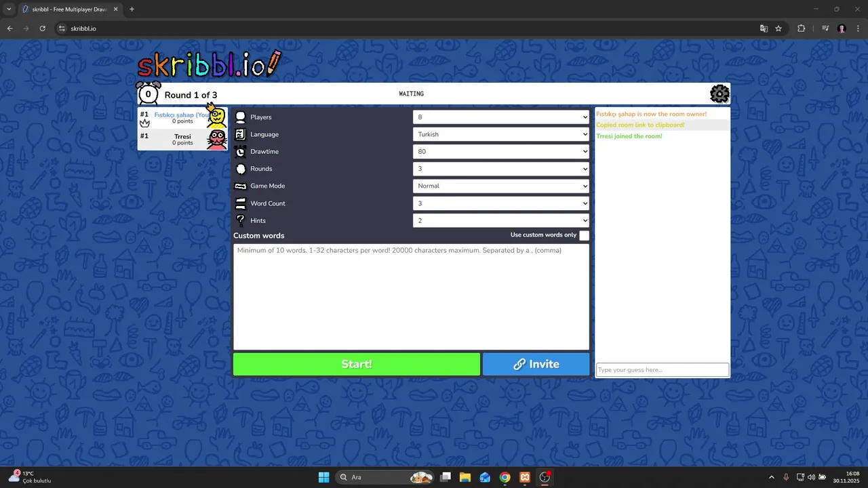Open the skribbl settings gear icon
Image resolution: width=868 pixels, height=488 pixels.
tap(719, 94)
